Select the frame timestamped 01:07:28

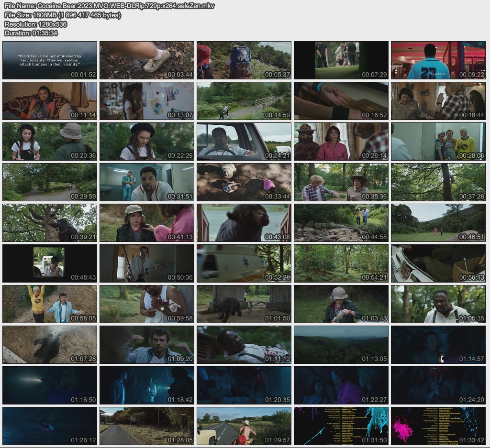point(50,345)
